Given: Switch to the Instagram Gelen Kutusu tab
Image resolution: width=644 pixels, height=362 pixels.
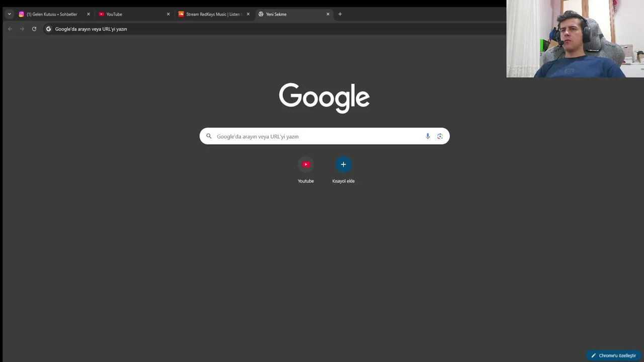Looking at the screenshot, I should (54, 14).
